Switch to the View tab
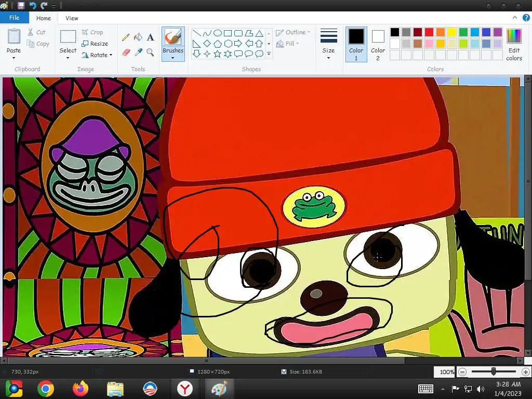532x399 pixels. (x=72, y=18)
